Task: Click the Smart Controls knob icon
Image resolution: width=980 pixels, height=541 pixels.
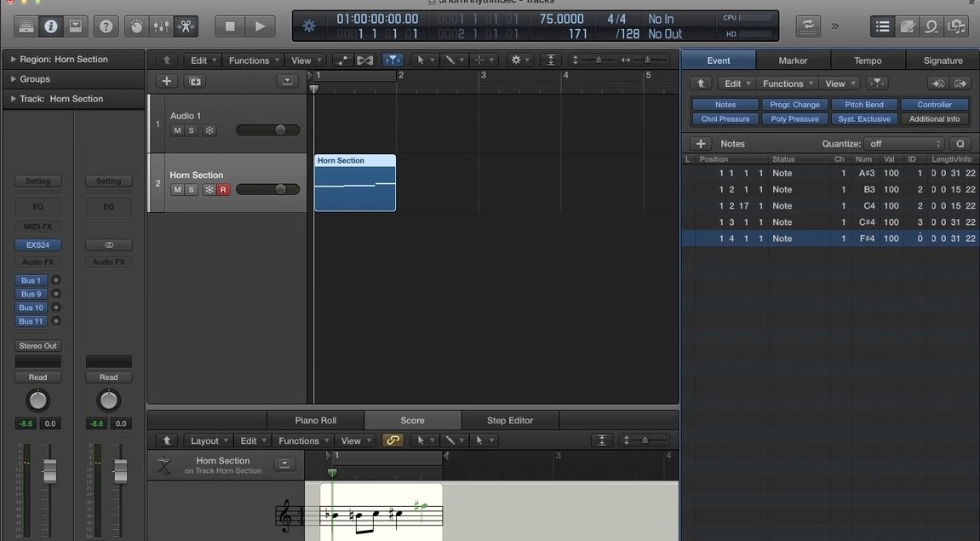Action: pos(137,26)
